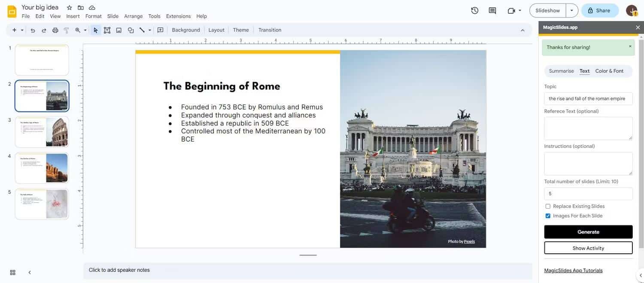This screenshot has height=283, width=644.
Task: Enable Replace Existing Slides checkbox
Action: coord(548,206)
